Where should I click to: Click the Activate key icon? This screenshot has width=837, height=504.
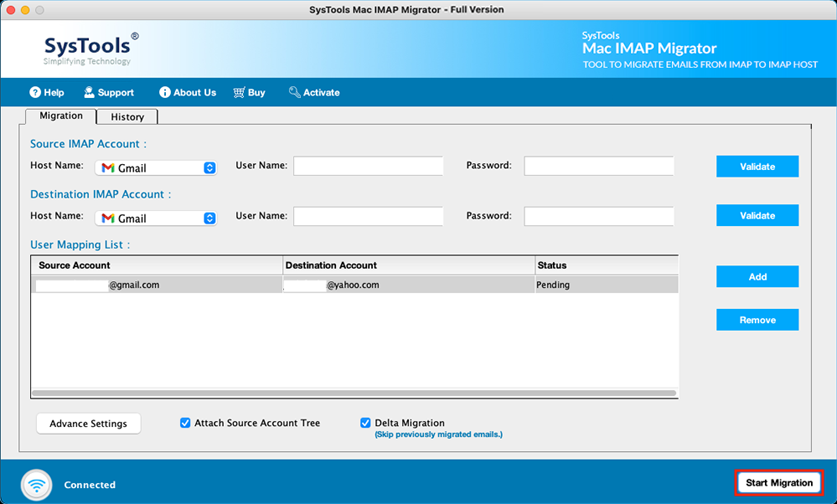point(294,92)
